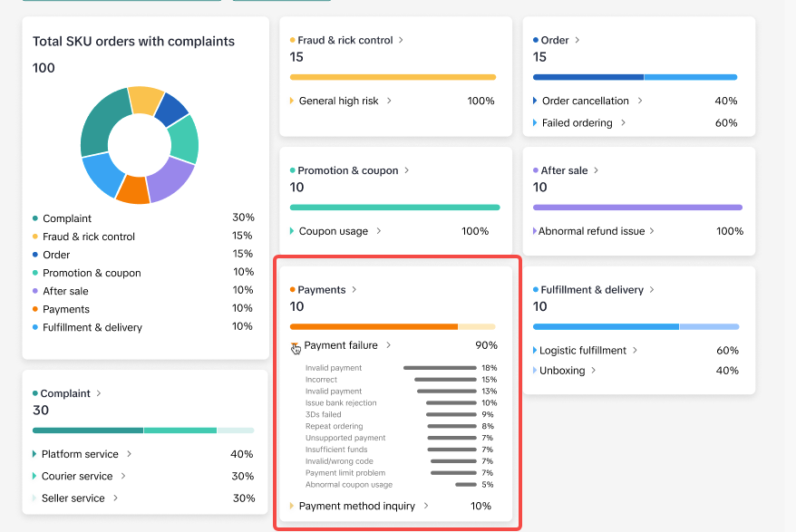The width and height of the screenshot is (796, 532).
Task: Click the Fulfillment & delivery chevron arrow
Action: [x=652, y=290]
